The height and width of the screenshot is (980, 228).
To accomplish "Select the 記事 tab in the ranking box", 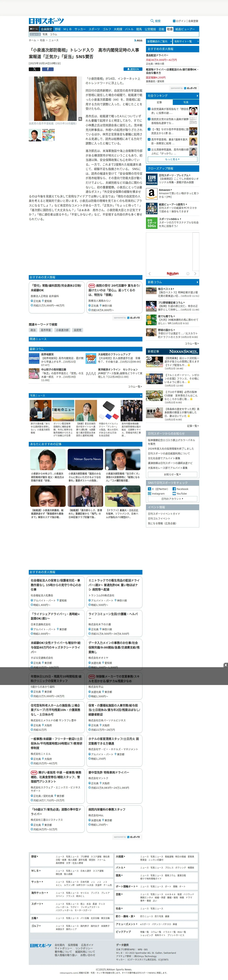I will click(x=159, y=102).
